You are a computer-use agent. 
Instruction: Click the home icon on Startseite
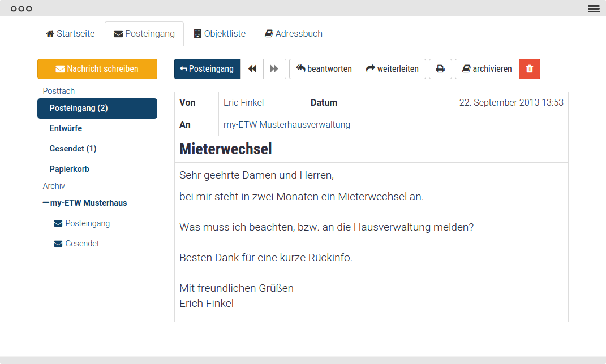[x=50, y=34]
